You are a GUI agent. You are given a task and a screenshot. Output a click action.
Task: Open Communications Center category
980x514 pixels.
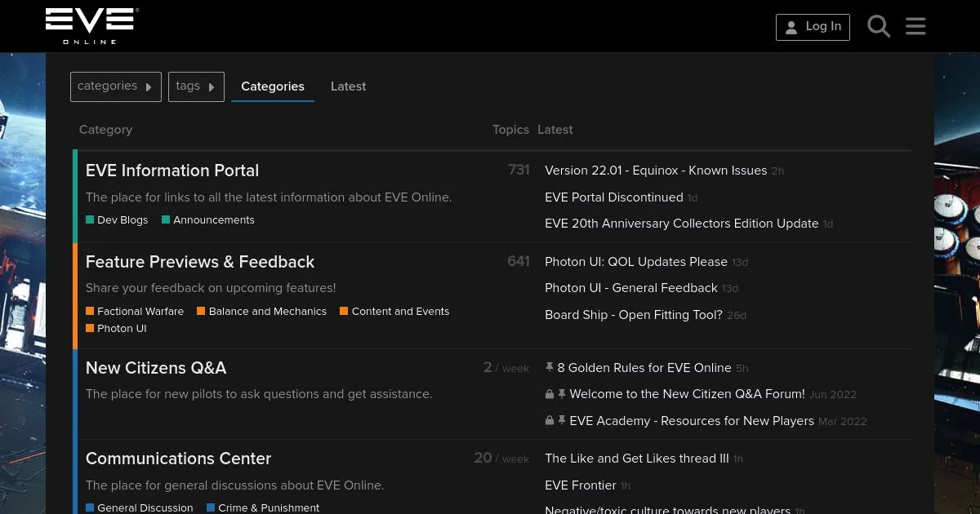click(x=178, y=459)
